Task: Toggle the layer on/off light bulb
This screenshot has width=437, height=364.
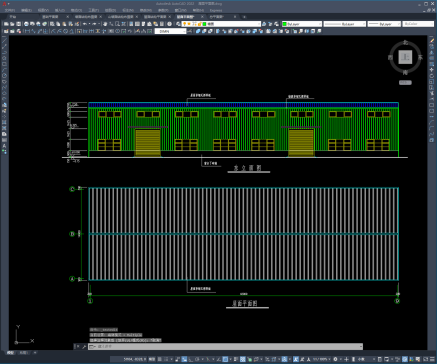Action: pos(184,24)
